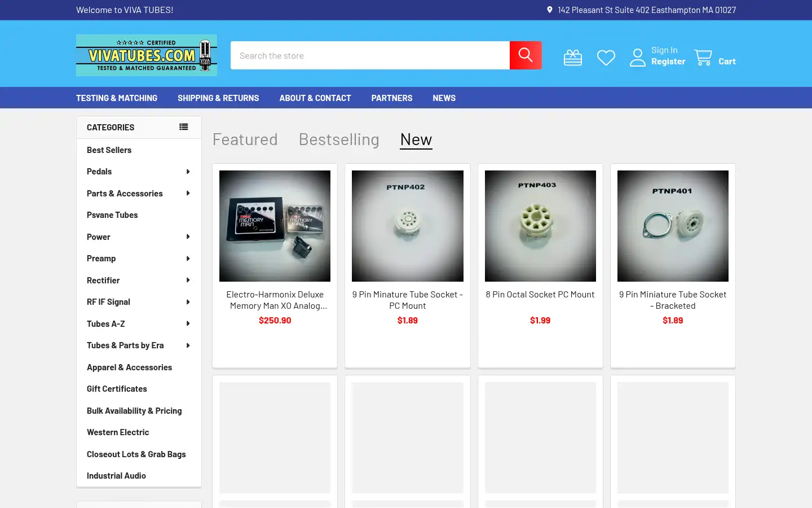Expand the Rectifier category arrow
This screenshot has height=508, width=812.
(x=188, y=281)
